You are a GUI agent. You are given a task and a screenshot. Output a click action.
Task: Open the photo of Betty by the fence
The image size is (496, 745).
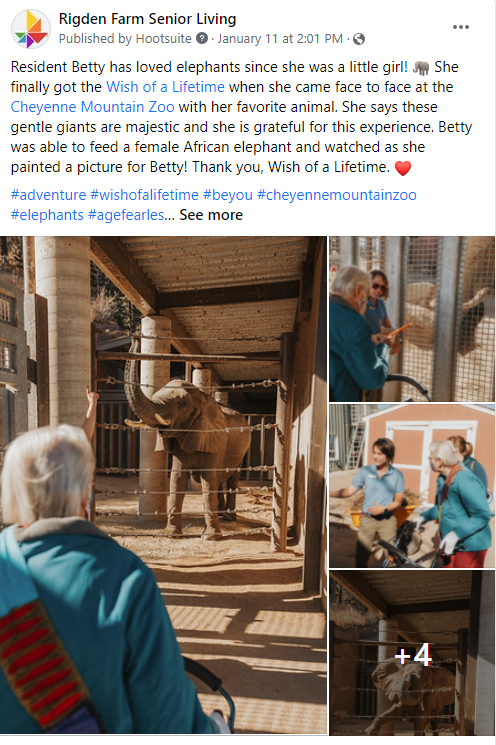(x=412, y=319)
